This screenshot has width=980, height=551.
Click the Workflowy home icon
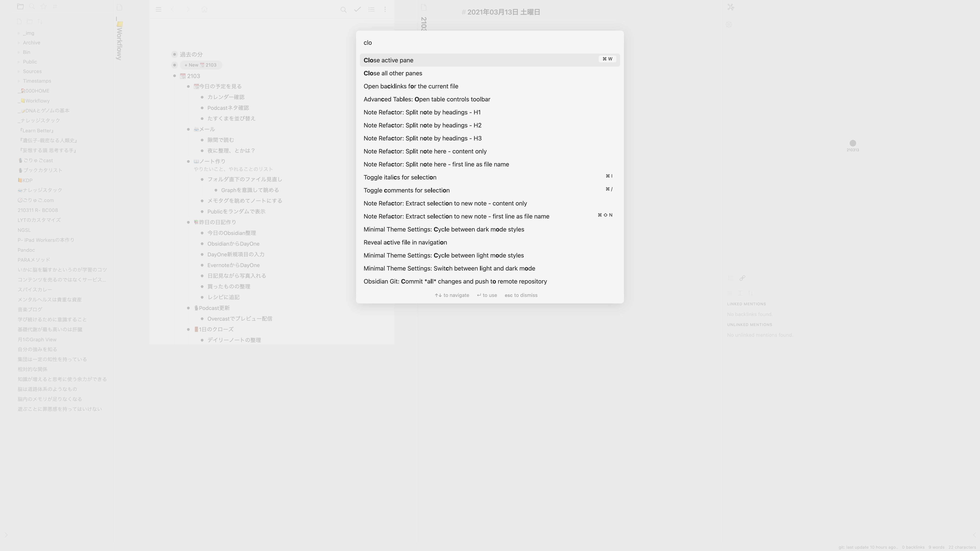click(204, 10)
